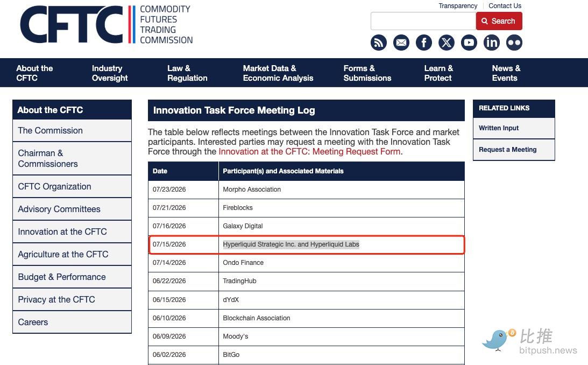588x365 pixels.
Task: Open the LinkedIn icon
Action: 491,43
